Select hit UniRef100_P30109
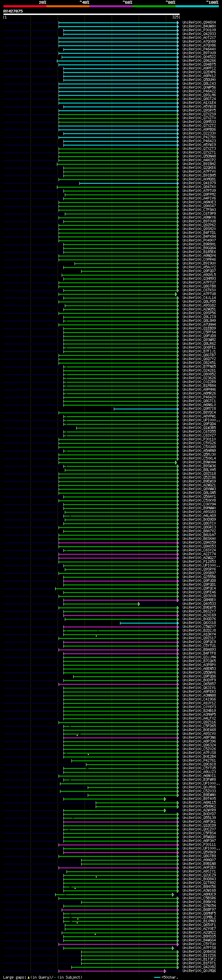 [199, 30]
